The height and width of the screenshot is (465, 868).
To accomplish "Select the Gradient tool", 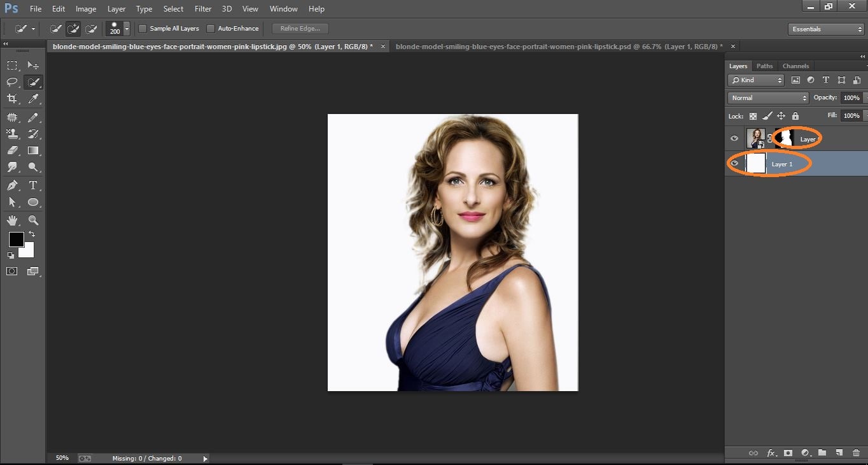I will 33,150.
